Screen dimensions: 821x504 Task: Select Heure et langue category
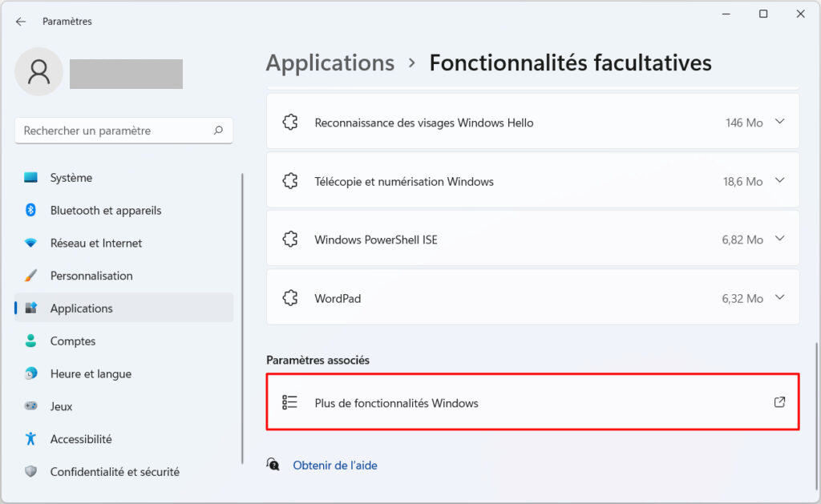tap(123, 373)
